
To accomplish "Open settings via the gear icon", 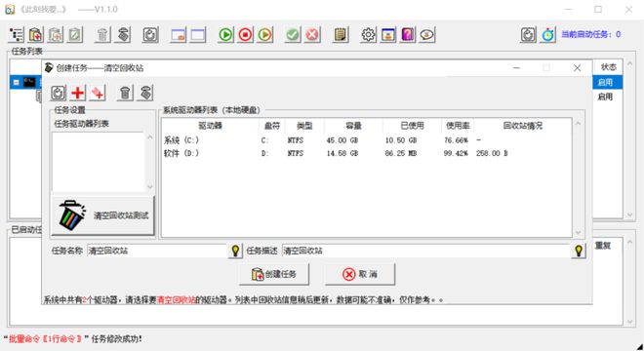I will pos(368,35).
